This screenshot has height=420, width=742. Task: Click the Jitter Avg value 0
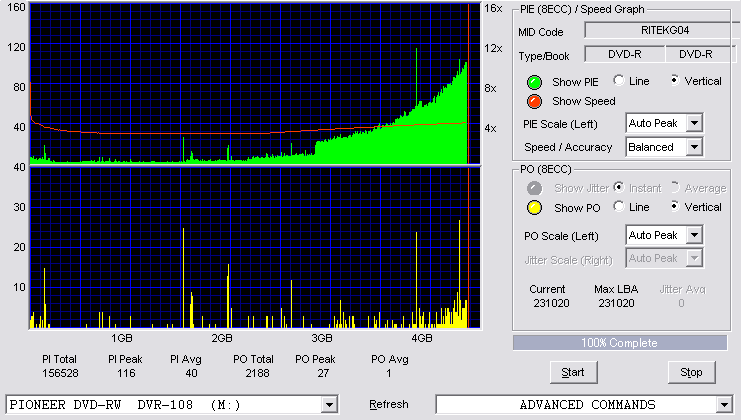click(681, 303)
